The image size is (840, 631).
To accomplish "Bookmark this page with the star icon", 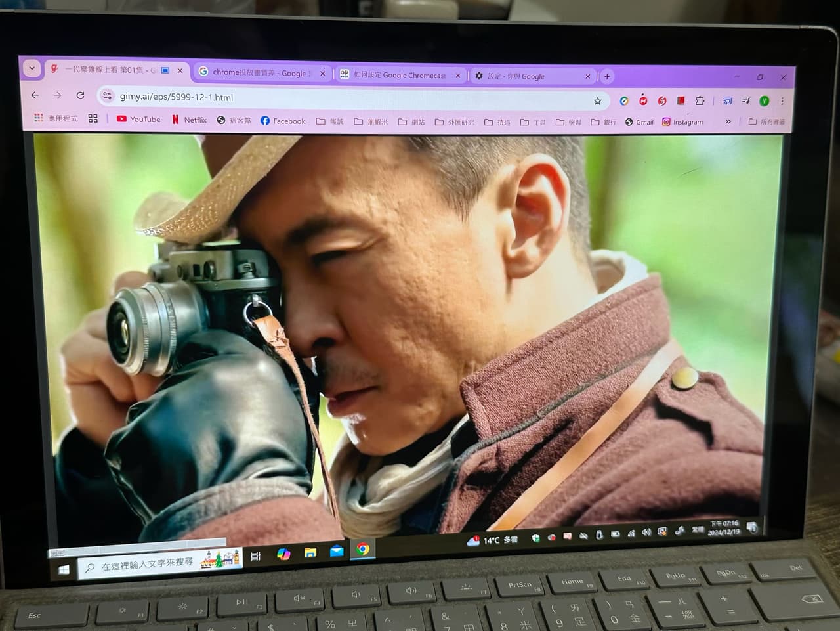I will [597, 100].
